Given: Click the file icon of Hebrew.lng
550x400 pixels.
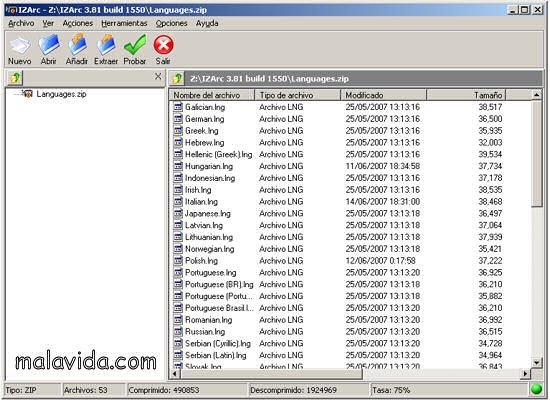Looking at the screenshot, I should 178,142.
